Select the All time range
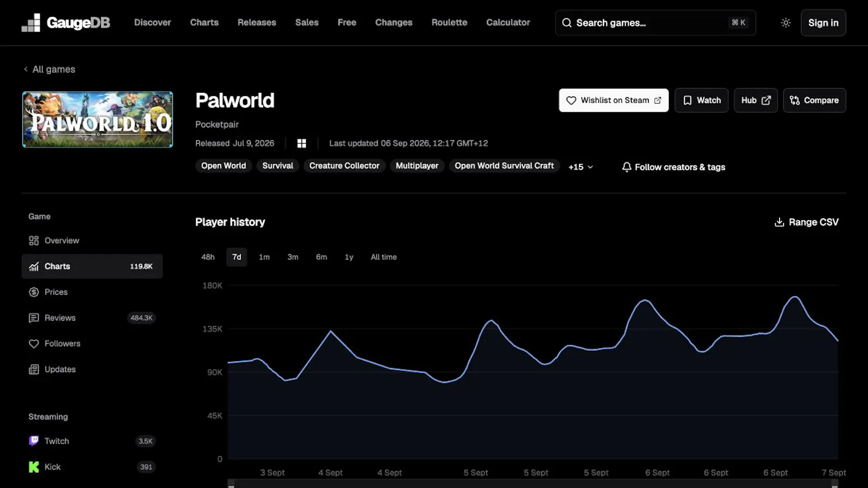Viewport: 868px width, 488px height. (x=384, y=257)
